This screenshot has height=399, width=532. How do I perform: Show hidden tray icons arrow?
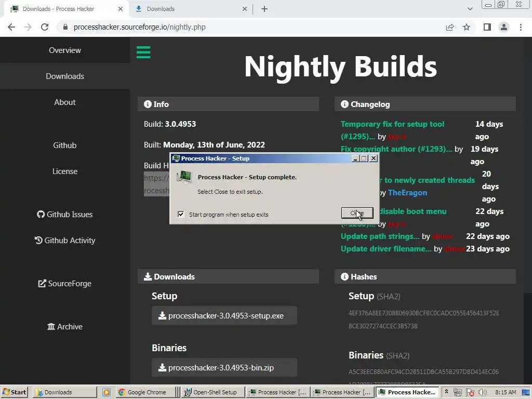point(446,392)
